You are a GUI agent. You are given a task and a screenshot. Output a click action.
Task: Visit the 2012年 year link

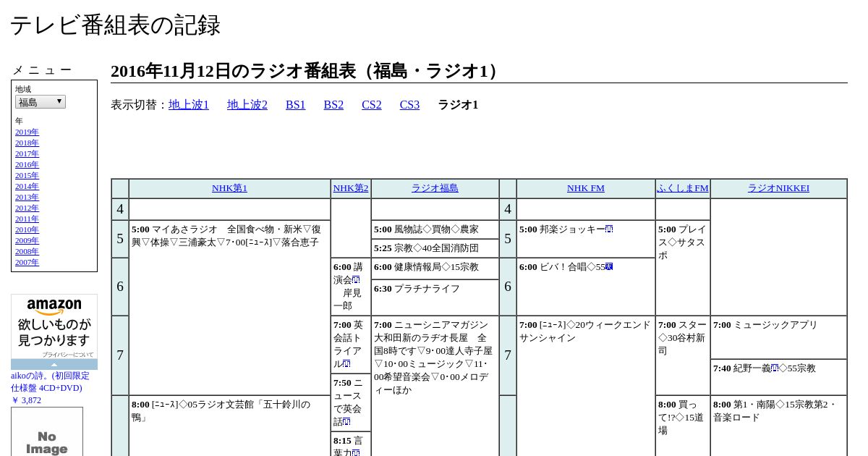point(27,208)
